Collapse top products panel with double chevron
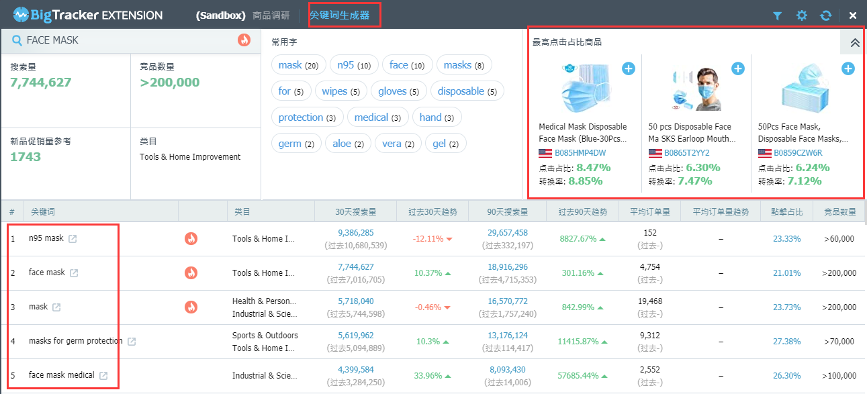This screenshot has height=394, width=868. click(854, 43)
